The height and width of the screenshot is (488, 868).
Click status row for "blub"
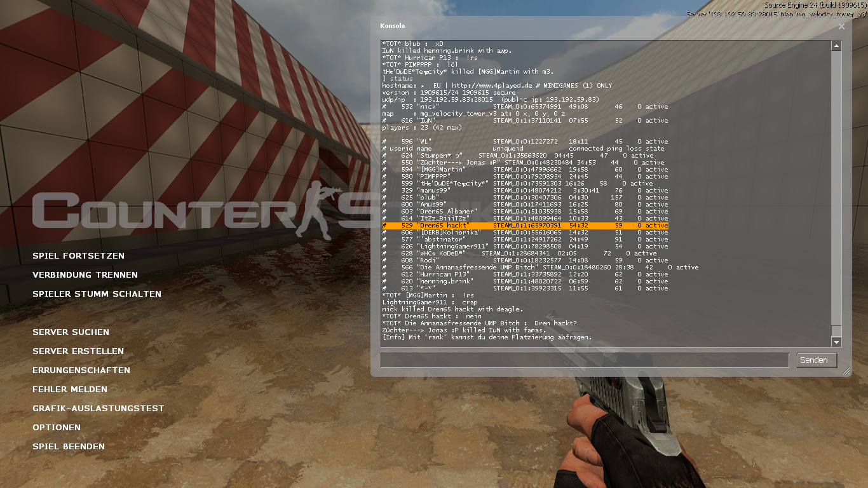click(525, 198)
